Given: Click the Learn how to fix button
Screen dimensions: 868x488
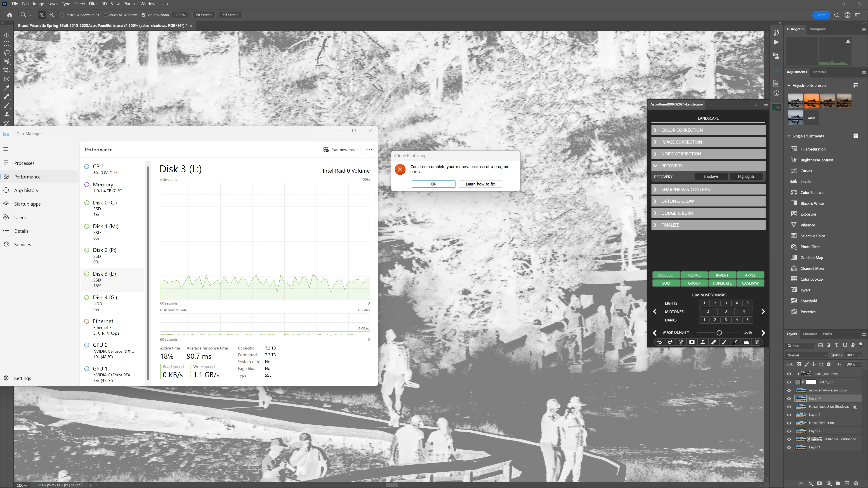Looking at the screenshot, I should coord(480,184).
